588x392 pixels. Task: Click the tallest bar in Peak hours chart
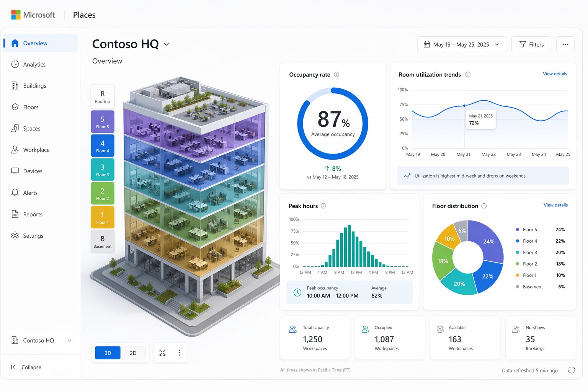[349, 246]
